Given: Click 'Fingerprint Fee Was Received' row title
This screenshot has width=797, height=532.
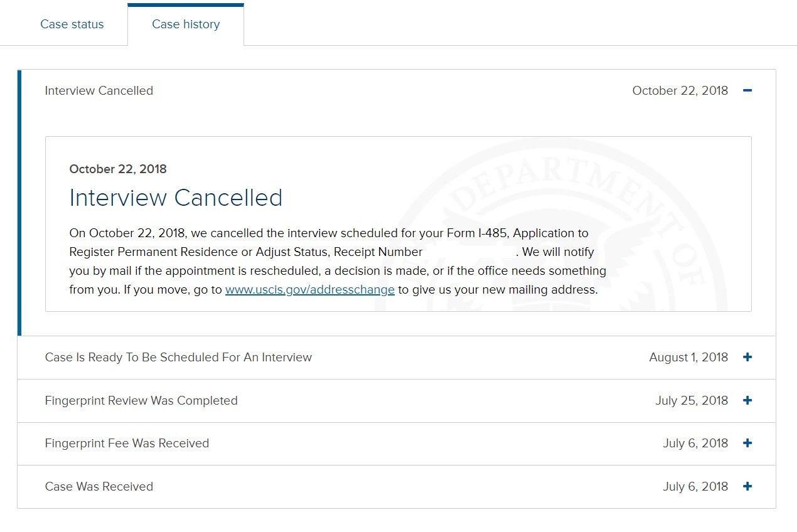Looking at the screenshot, I should [x=127, y=443].
